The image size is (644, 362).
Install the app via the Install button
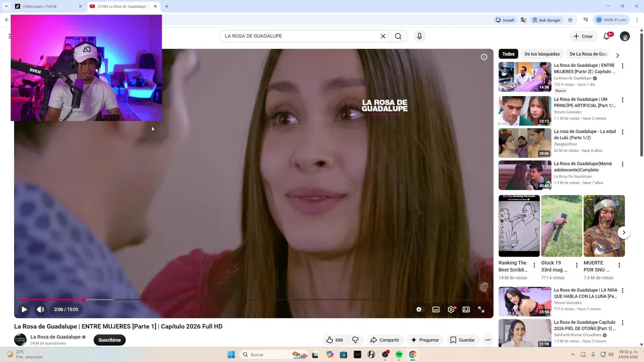(505, 20)
